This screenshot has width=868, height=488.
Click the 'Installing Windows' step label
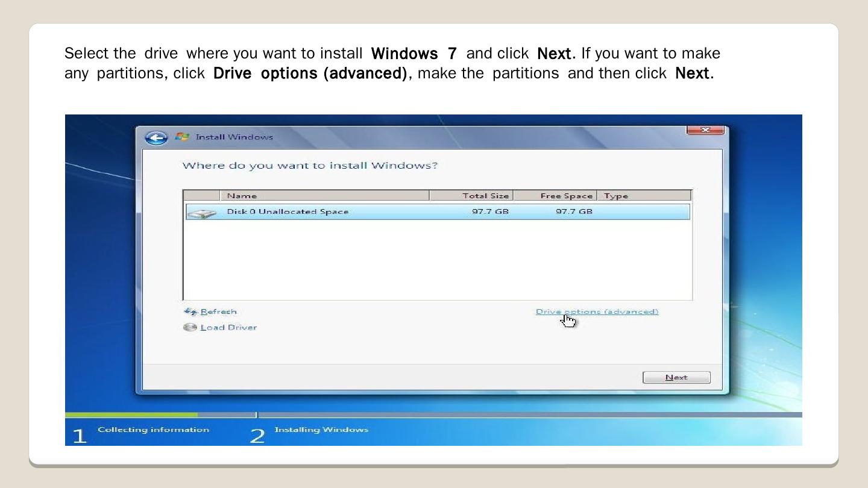321,430
